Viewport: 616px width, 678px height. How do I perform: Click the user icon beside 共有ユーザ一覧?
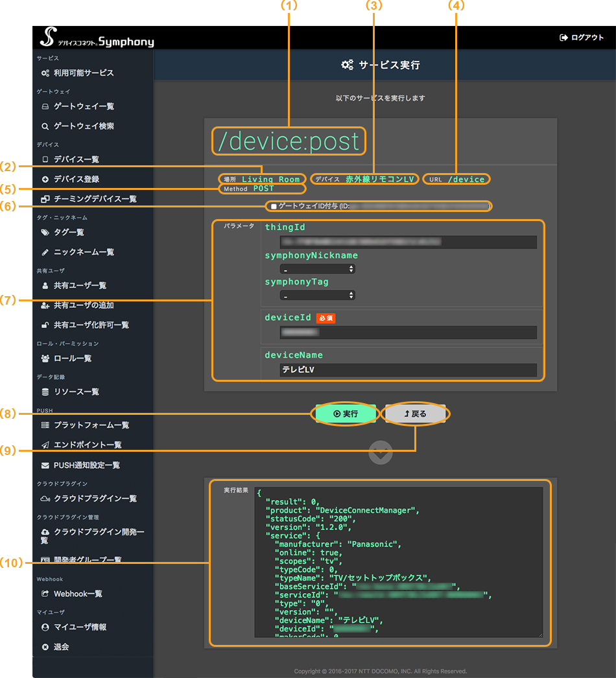pyautogui.click(x=45, y=286)
